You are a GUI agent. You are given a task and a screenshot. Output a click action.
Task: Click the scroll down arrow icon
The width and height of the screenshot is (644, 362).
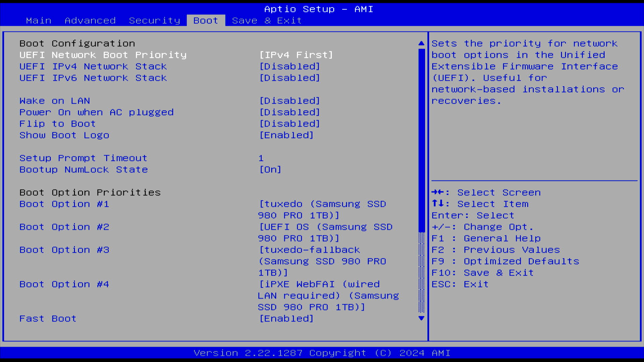pos(421,318)
